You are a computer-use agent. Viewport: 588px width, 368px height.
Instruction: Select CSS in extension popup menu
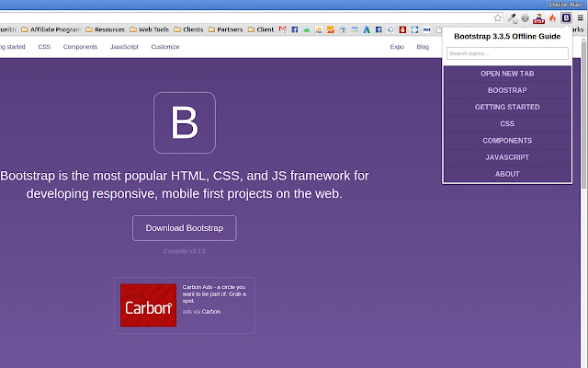507,123
